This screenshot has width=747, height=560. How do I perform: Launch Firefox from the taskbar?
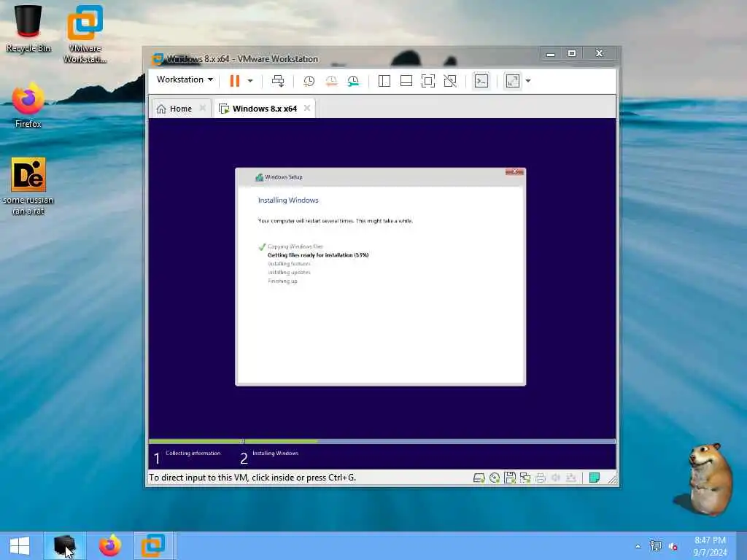[x=109, y=545]
